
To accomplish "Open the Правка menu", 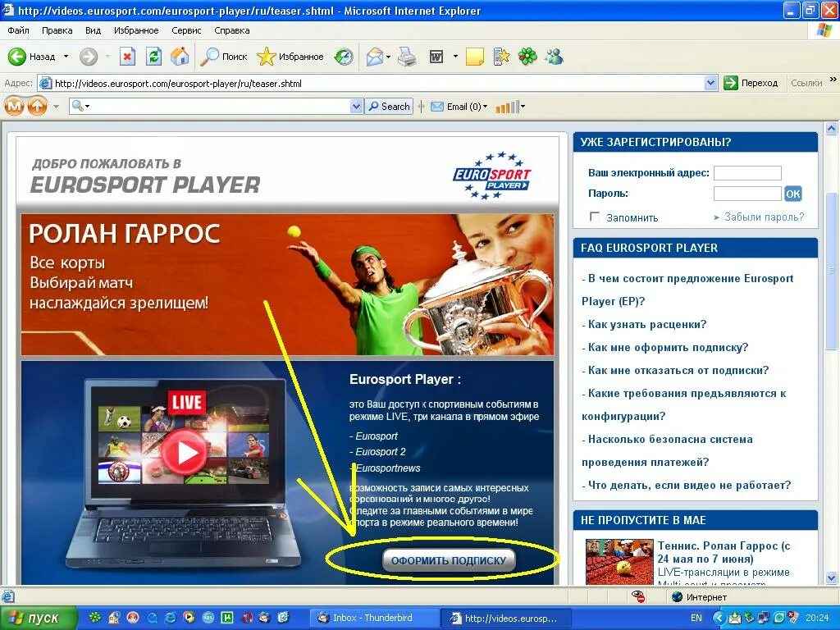I will click(57, 30).
